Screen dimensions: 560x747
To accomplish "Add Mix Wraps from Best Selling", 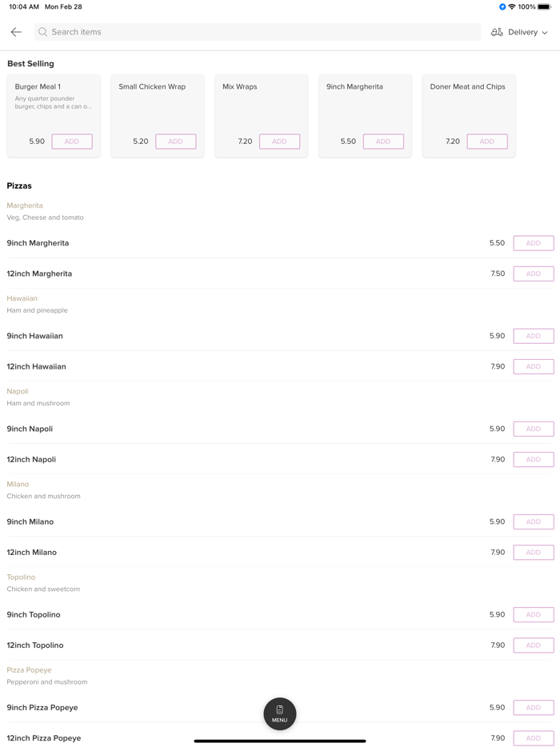I will [x=279, y=142].
